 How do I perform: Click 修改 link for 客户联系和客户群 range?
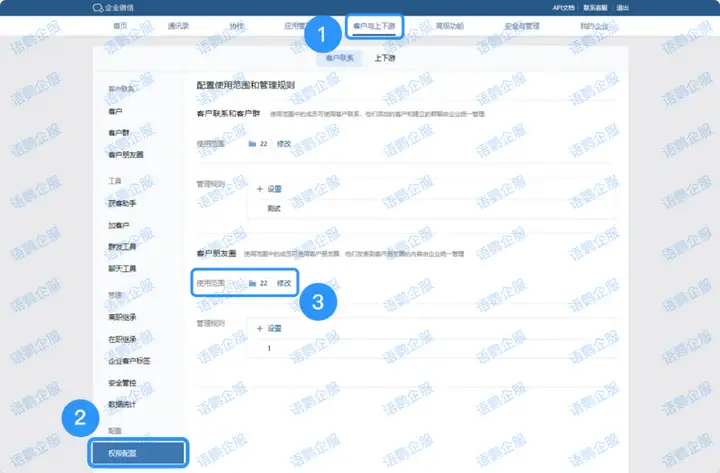(x=284, y=144)
